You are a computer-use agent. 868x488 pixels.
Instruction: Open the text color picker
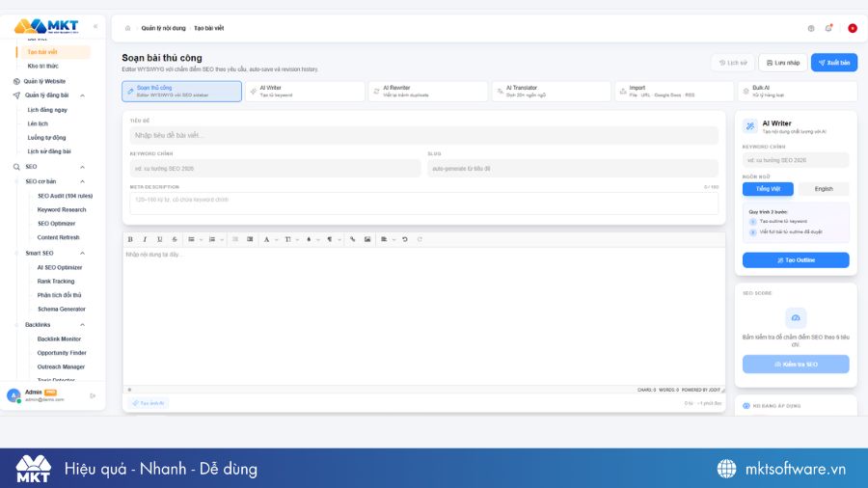[309, 239]
